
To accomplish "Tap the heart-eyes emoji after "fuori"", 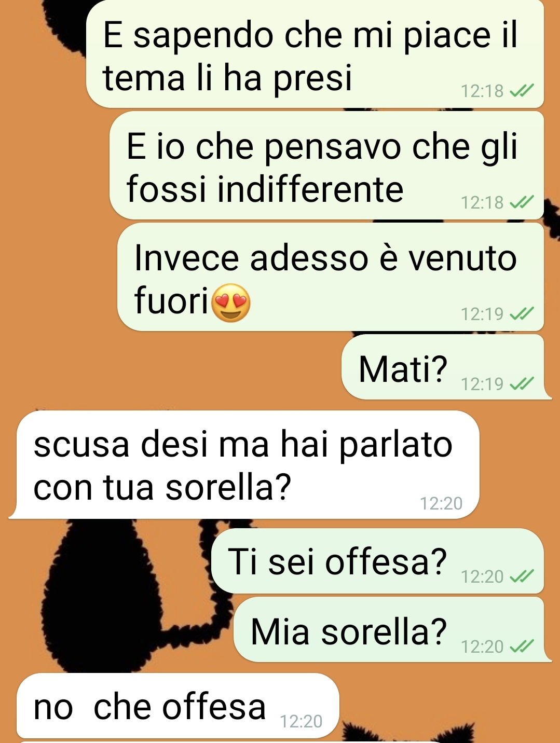I will 230,302.
